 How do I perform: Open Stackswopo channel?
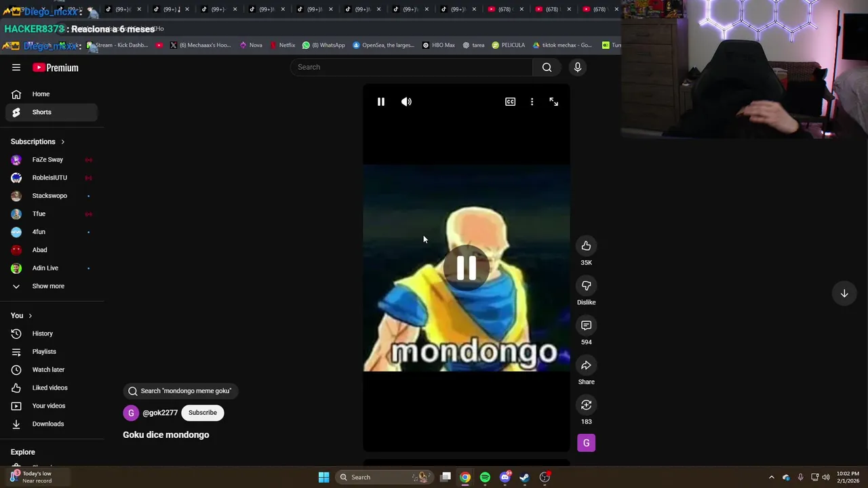[x=52, y=196]
